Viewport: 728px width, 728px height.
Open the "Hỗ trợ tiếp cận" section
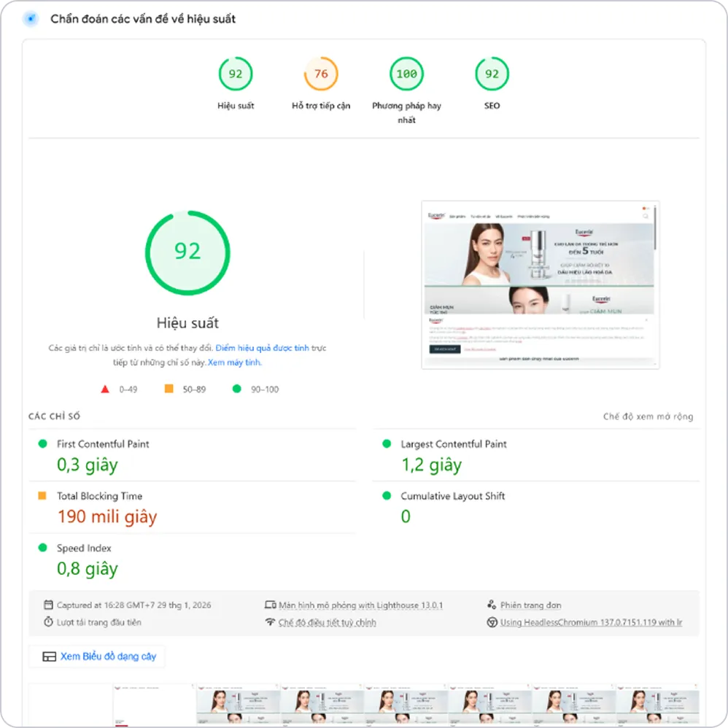coord(321,74)
